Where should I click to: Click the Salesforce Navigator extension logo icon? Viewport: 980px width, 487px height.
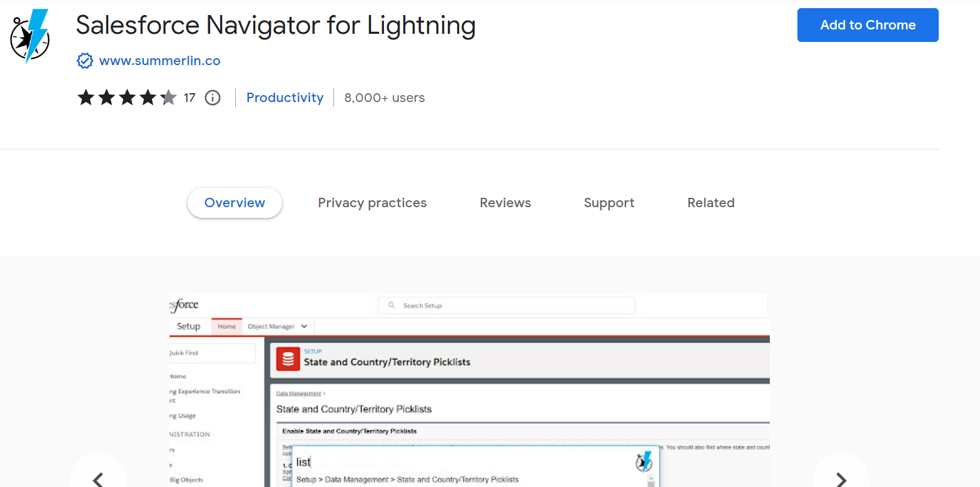tap(30, 36)
